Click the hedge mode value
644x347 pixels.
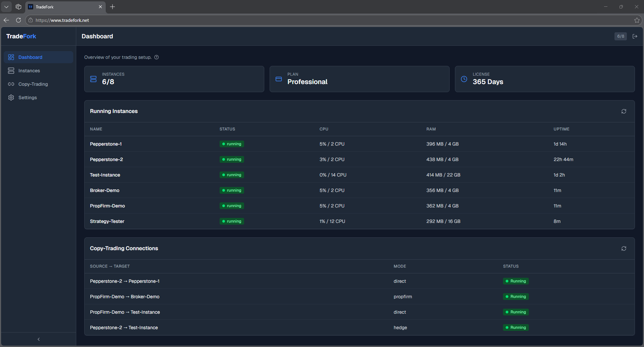pos(400,327)
